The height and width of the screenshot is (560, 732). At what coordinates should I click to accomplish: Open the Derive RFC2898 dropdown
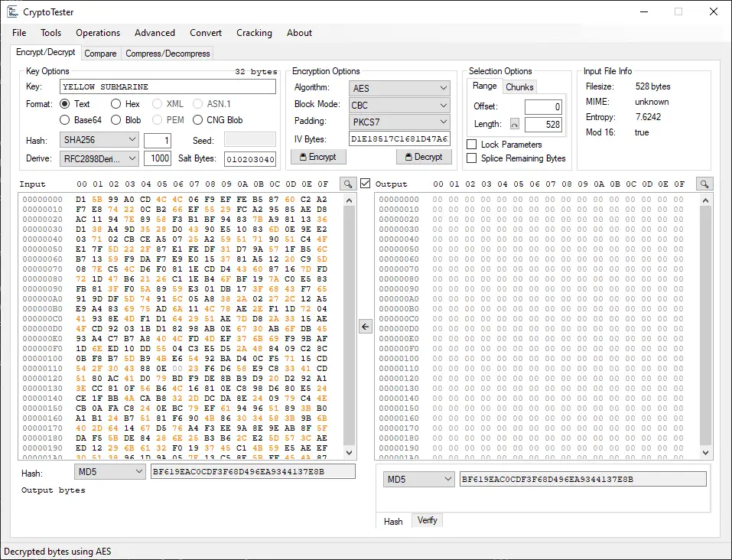tap(99, 159)
